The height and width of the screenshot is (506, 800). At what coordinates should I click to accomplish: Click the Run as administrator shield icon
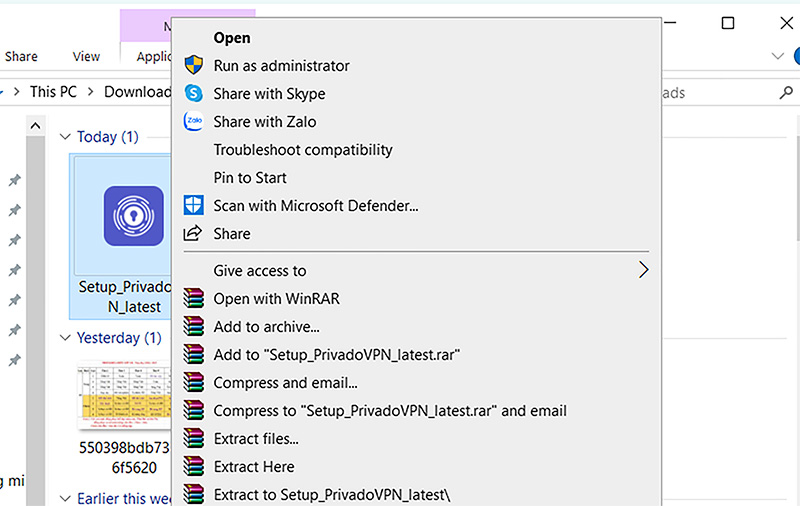[x=193, y=65]
